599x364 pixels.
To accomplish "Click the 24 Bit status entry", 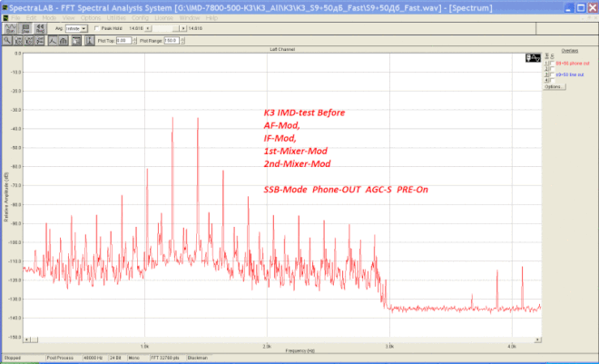I will pos(117,358).
